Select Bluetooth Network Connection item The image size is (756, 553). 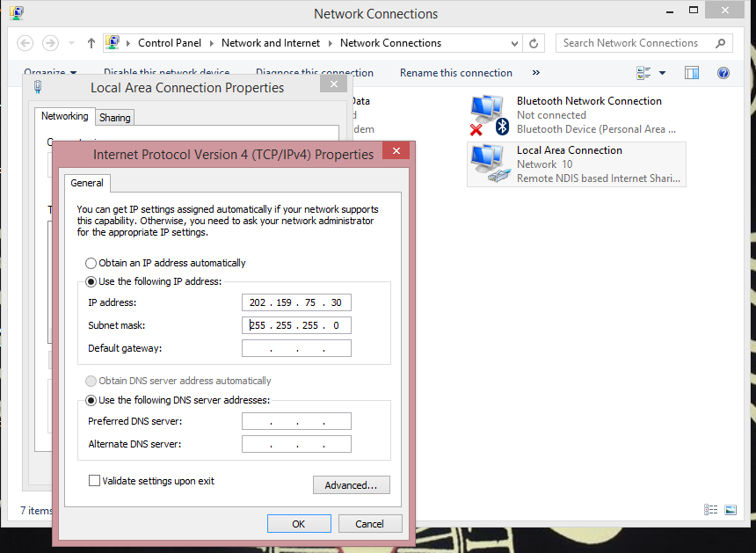[576, 116]
